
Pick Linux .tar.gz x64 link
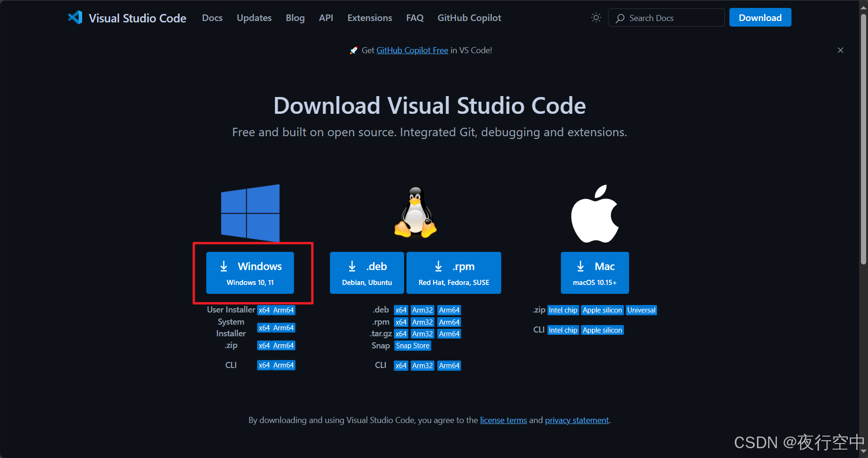401,334
